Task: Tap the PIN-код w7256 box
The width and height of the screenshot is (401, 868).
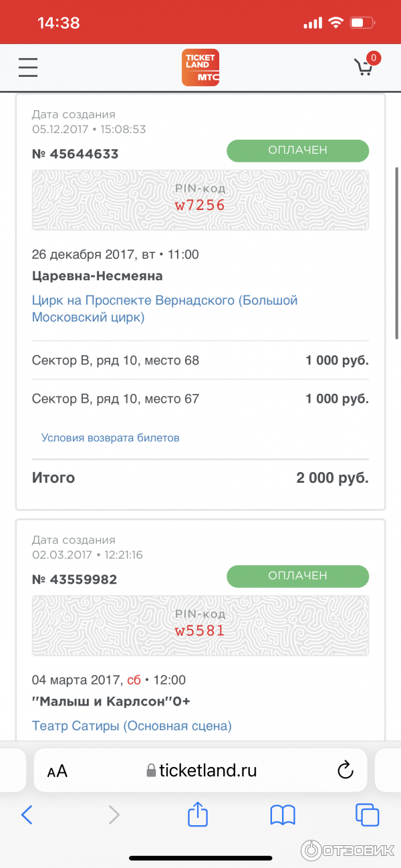Action: pyautogui.click(x=200, y=200)
